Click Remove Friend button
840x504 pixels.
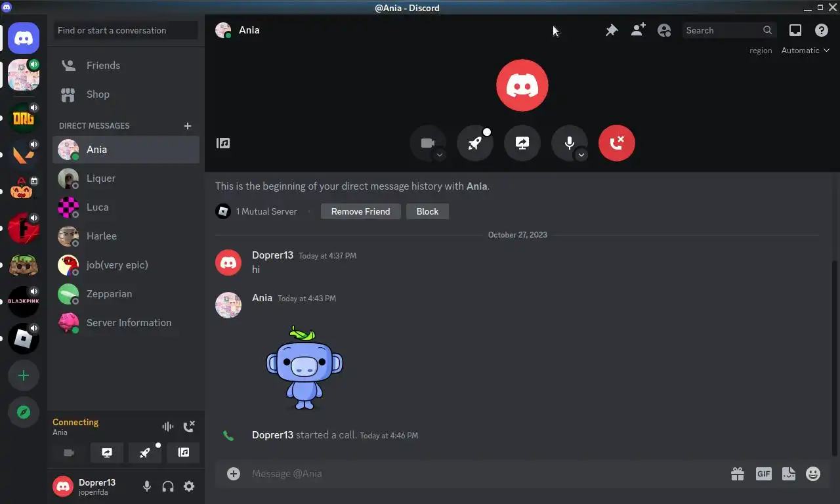[x=360, y=211]
